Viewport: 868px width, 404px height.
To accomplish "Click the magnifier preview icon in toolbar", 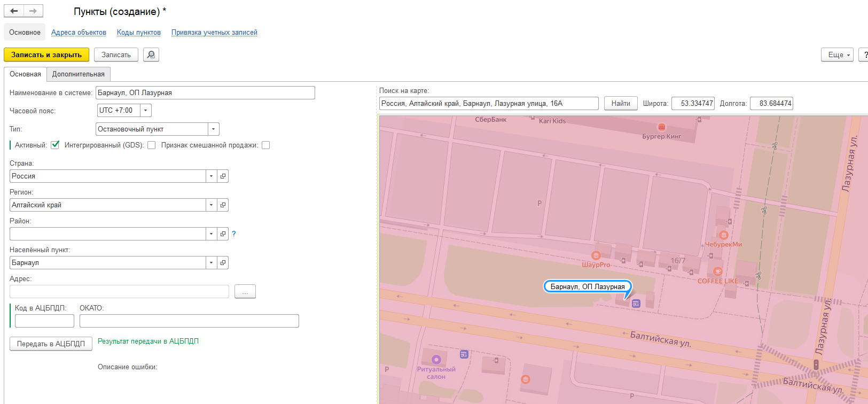I will (x=151, y=55).
